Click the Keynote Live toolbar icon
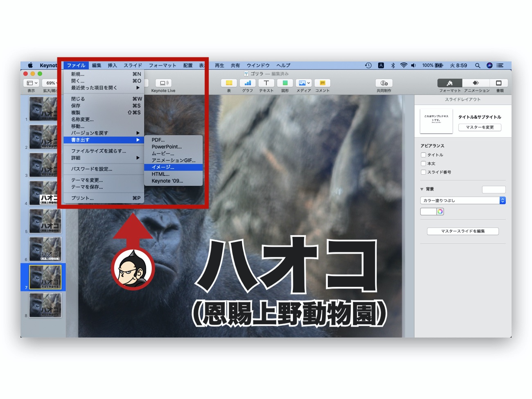The height and width of the screenshot is (399, 532). point(163,83)
